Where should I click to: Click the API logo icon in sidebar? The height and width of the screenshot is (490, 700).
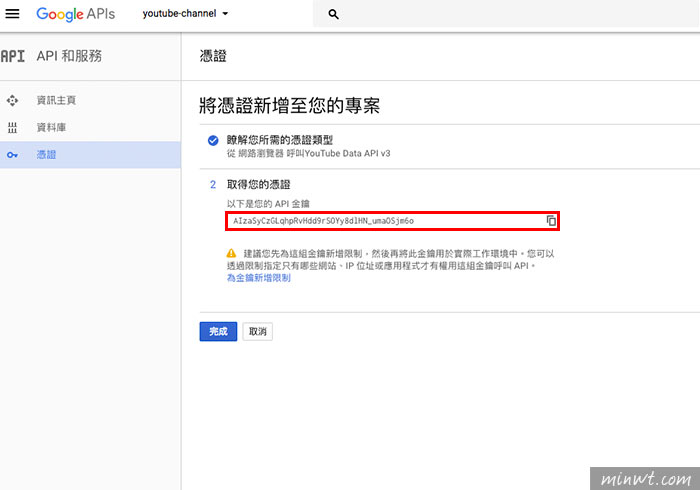(12, 56)
